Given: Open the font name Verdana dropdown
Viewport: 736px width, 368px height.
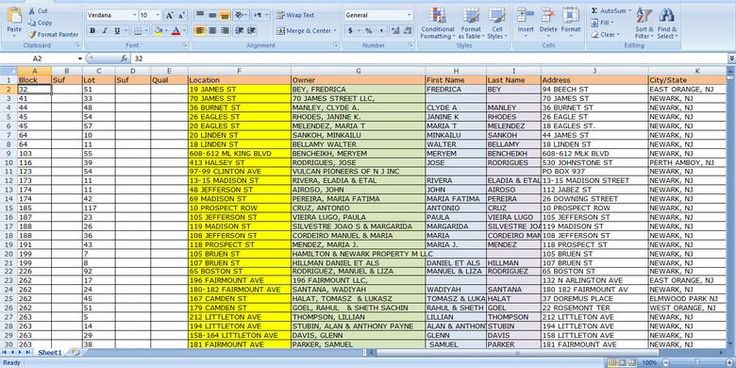Looking at the screenshot, I should pyautogui.click(x=134, y=15).
